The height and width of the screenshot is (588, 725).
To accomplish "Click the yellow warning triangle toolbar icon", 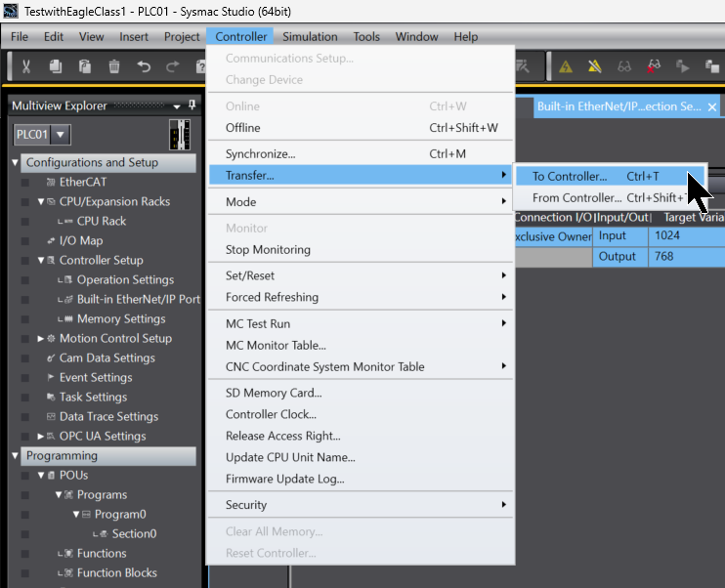I will point(566,67).
